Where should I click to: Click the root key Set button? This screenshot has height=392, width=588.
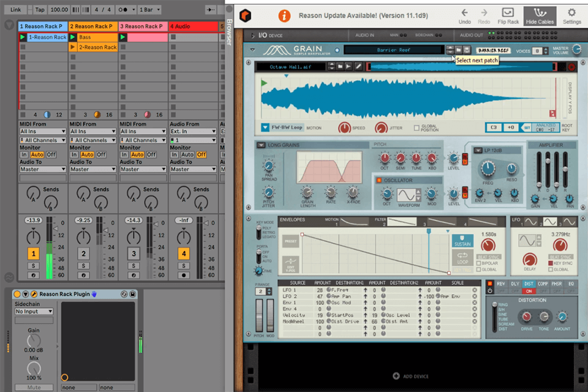(x=527, y=127)
